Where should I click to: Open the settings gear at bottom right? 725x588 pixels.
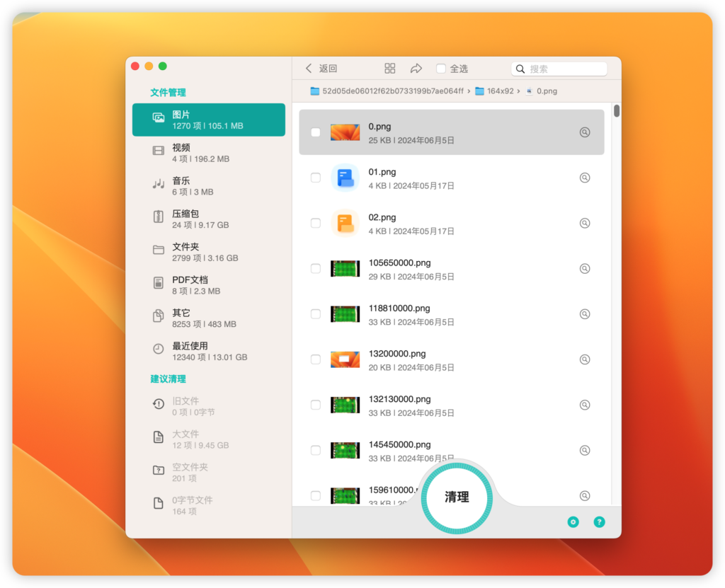pyautogui.click(x=573, y=521)
